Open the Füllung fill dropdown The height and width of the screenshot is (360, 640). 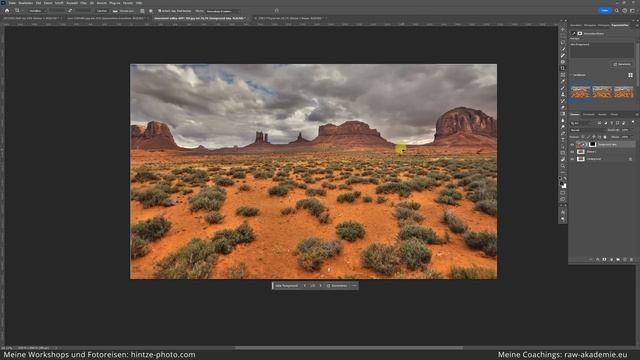(x=222, y=11)
